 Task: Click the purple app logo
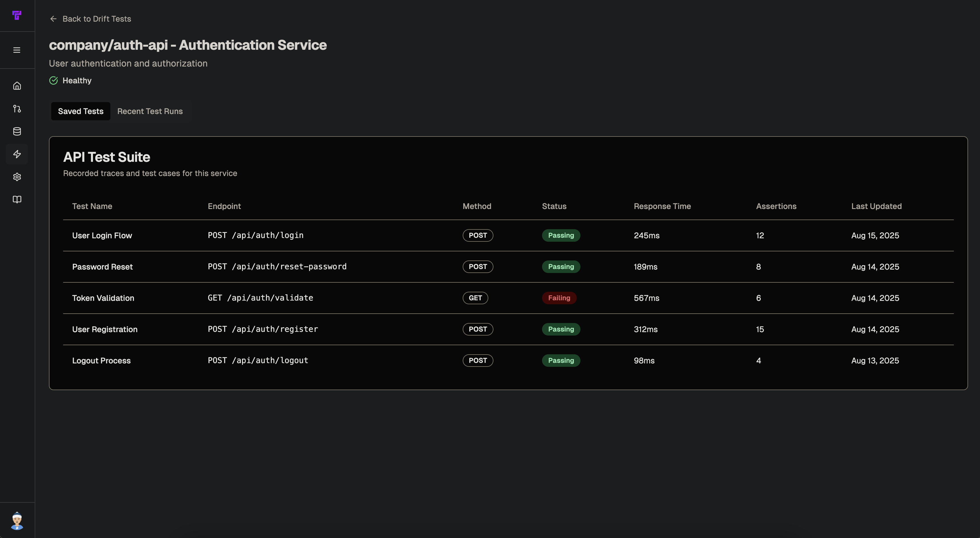pos(17,15)
